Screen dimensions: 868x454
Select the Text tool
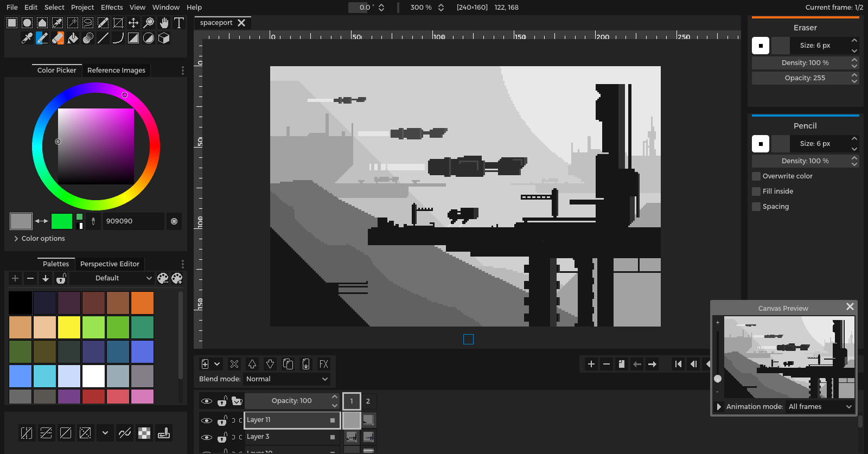point(178,23)
